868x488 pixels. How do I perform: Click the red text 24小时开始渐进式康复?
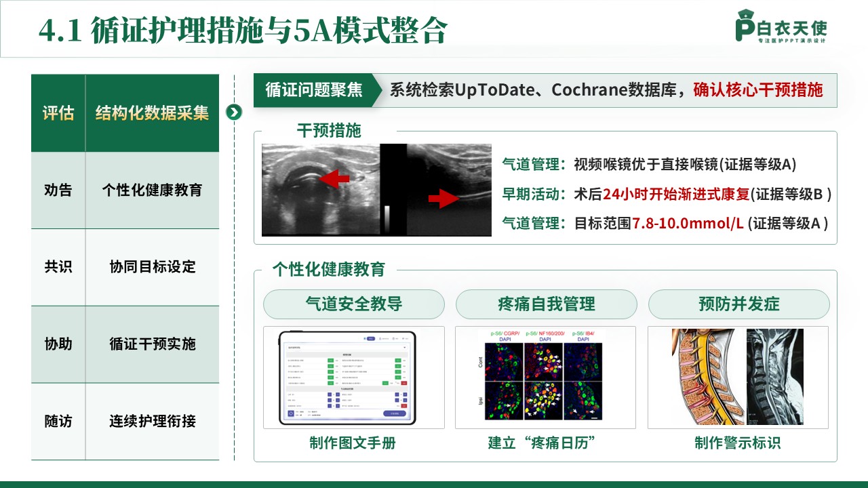[x=676, y=194]
